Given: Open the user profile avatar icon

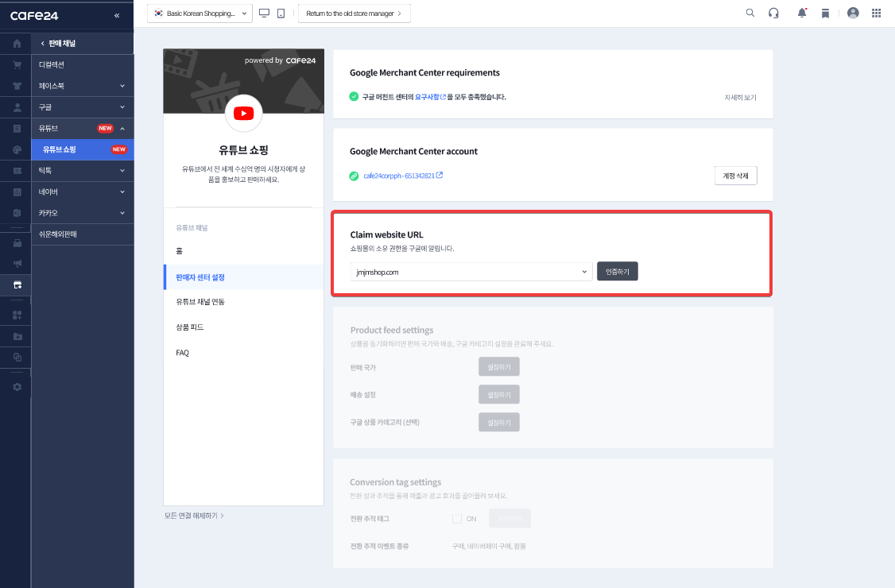Looking at the screenshot, I should (853, 13).
